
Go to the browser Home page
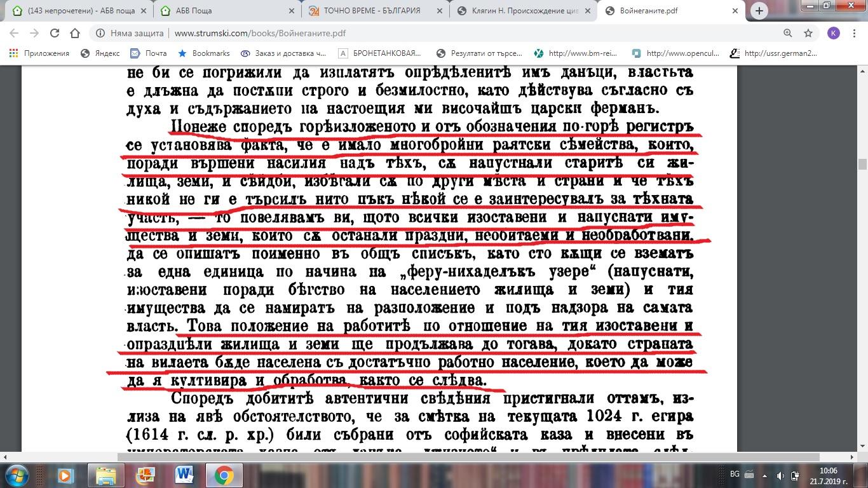click(75, 33)
